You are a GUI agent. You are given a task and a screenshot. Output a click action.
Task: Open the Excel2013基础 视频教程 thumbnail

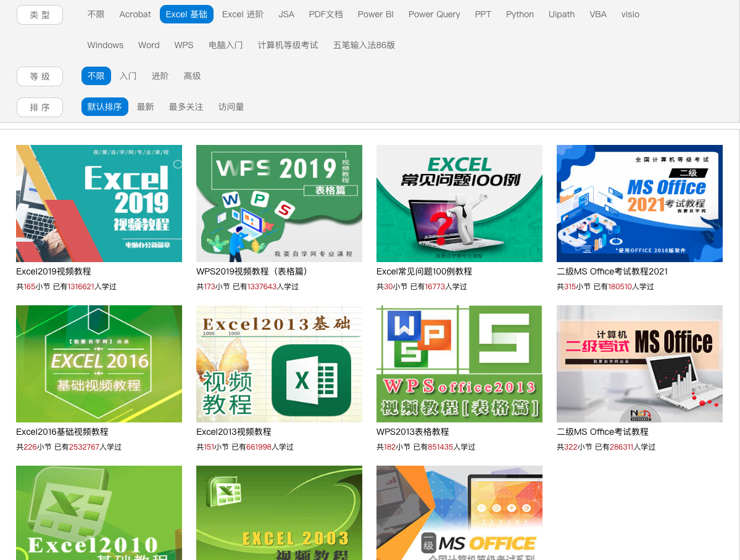pyautogui.click(x=280, y=364)
